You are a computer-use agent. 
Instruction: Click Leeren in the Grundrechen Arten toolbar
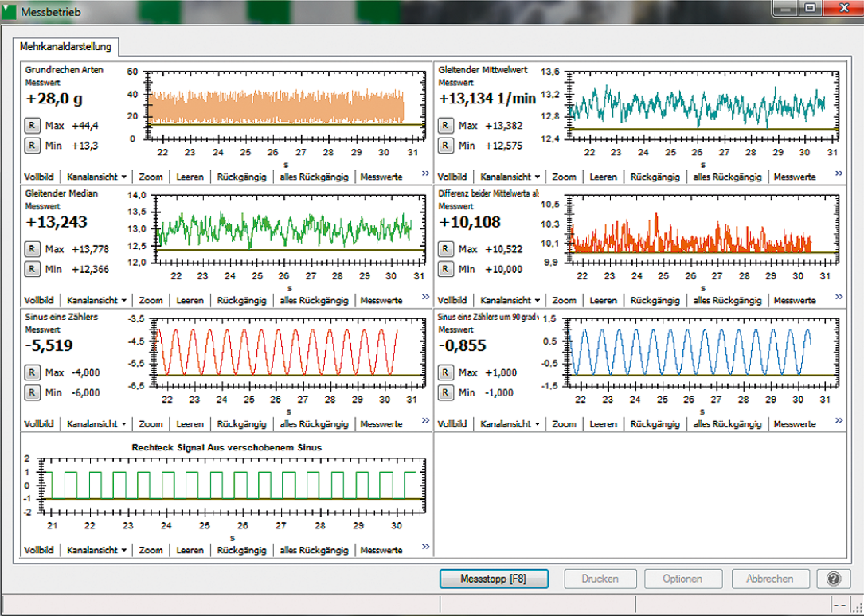[x=190, y=177]
